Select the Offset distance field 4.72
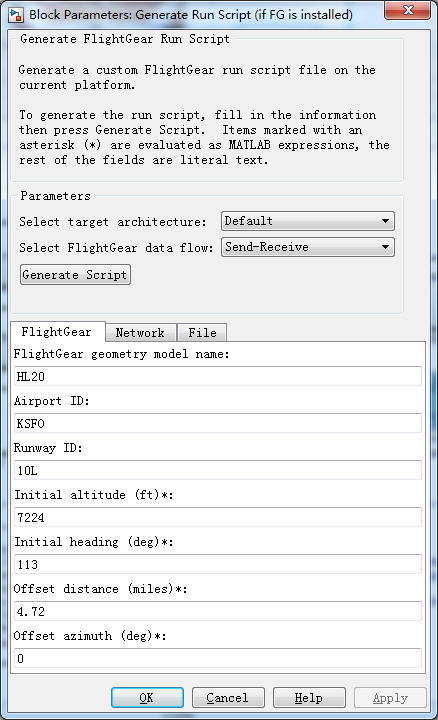438x720 pixels. pyautogui.click(x=218, y=612)
